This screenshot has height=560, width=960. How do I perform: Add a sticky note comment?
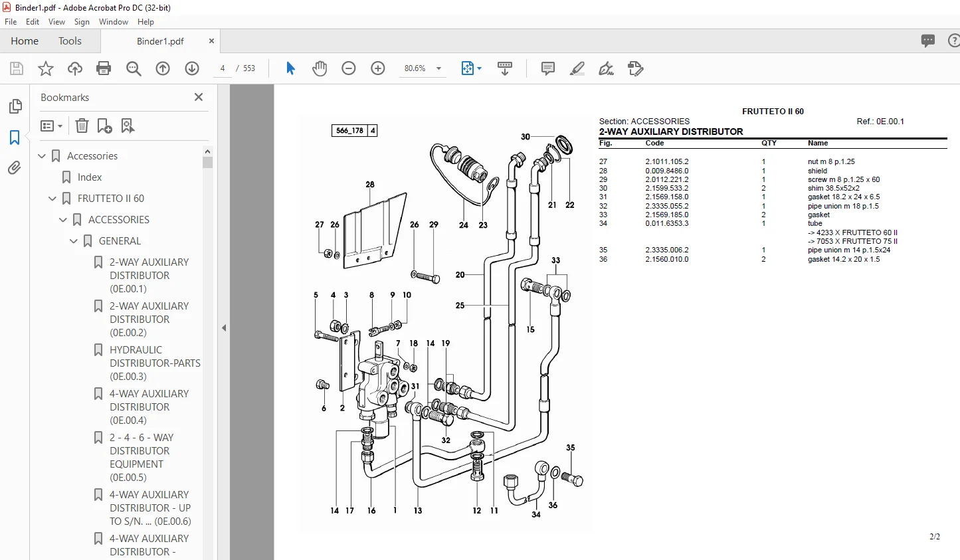(x=548, y=68)
